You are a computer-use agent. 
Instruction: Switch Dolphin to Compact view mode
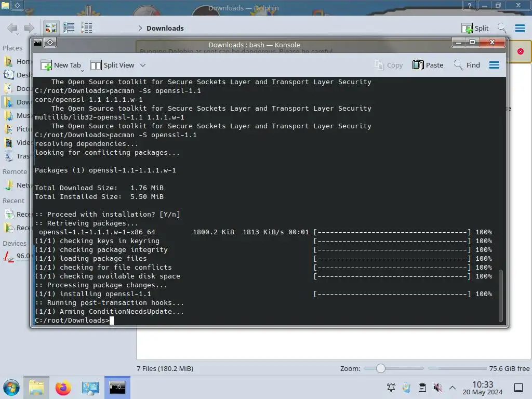pyautogui.click(x=69, y=28)
